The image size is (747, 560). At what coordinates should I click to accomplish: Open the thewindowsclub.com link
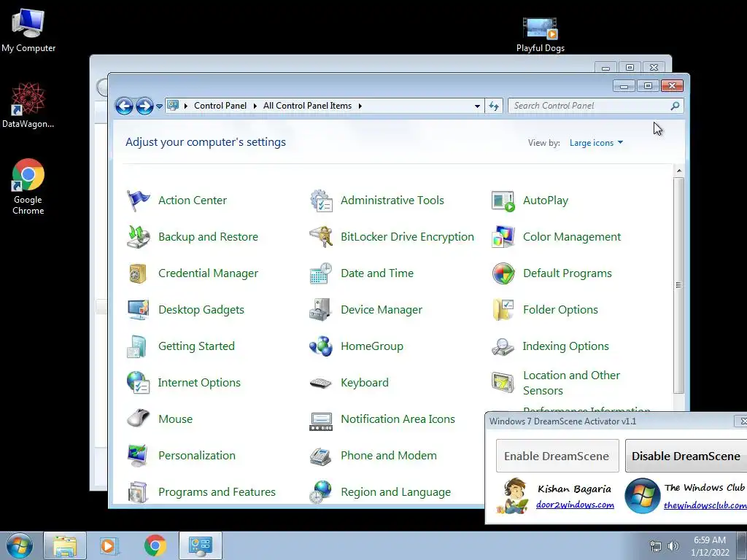tap(705, 505)
